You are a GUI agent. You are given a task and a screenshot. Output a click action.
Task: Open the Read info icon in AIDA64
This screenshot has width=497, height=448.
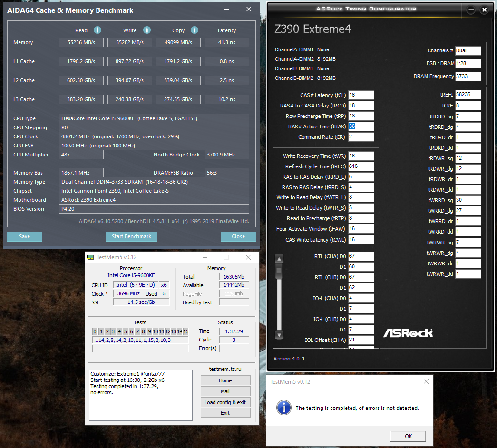click(97, 30)
